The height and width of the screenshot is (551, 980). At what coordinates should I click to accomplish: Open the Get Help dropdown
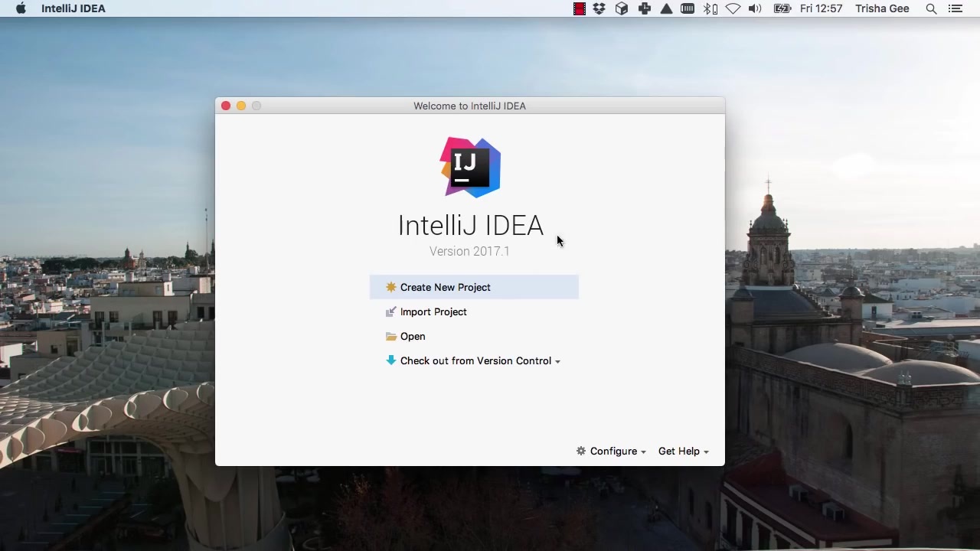pyautogui.click(x=683, y=452)
